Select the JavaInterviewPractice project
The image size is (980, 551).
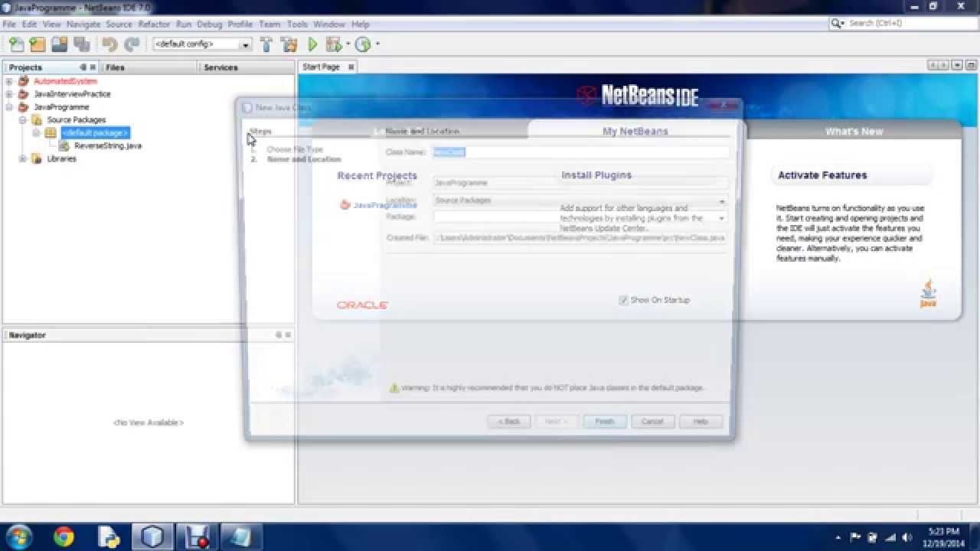pos(72,94)
